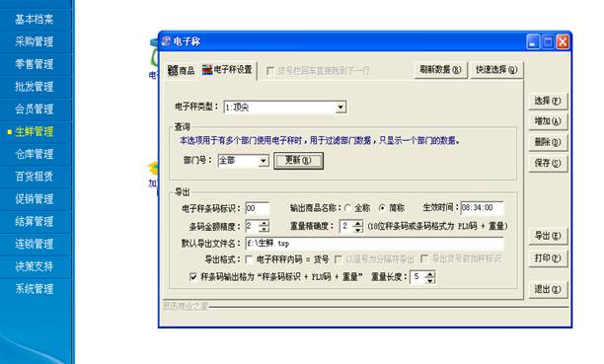Click the 电子秤条码标识 input field
The width and height of the screenshot is (604, 364).
click(x=257, y=208)
